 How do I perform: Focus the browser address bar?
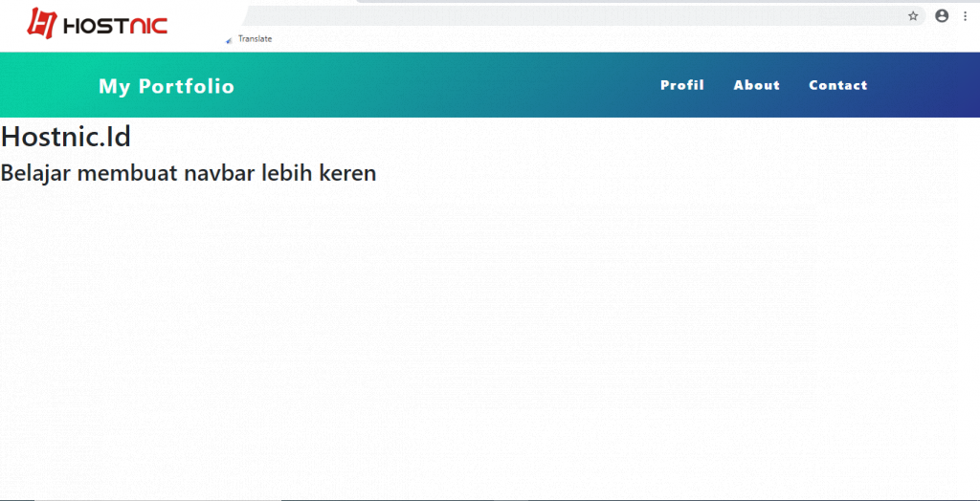(574, 16)
